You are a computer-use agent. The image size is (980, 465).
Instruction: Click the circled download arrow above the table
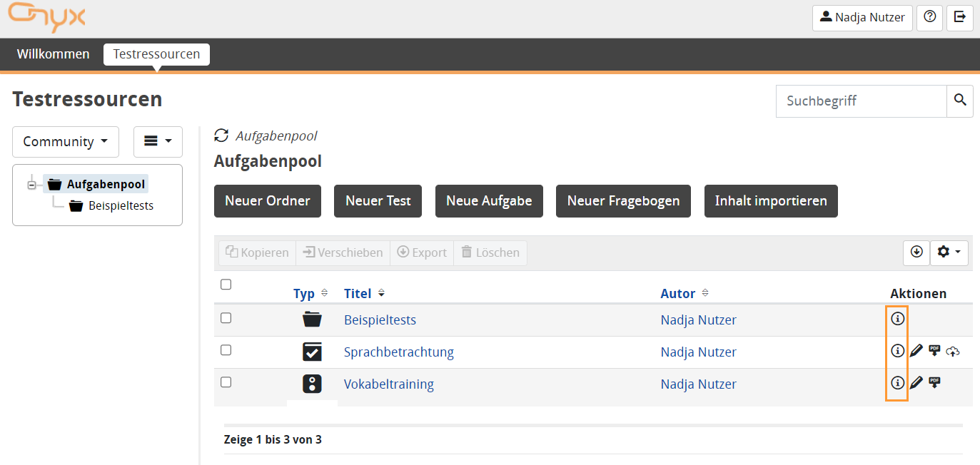[916, 252]
